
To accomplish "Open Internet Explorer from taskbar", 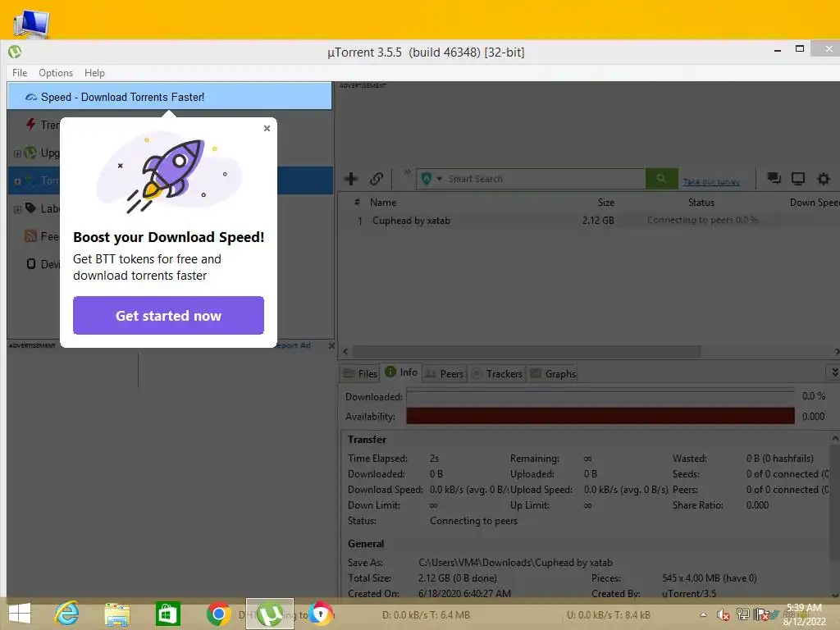I will tap(66, 614).
